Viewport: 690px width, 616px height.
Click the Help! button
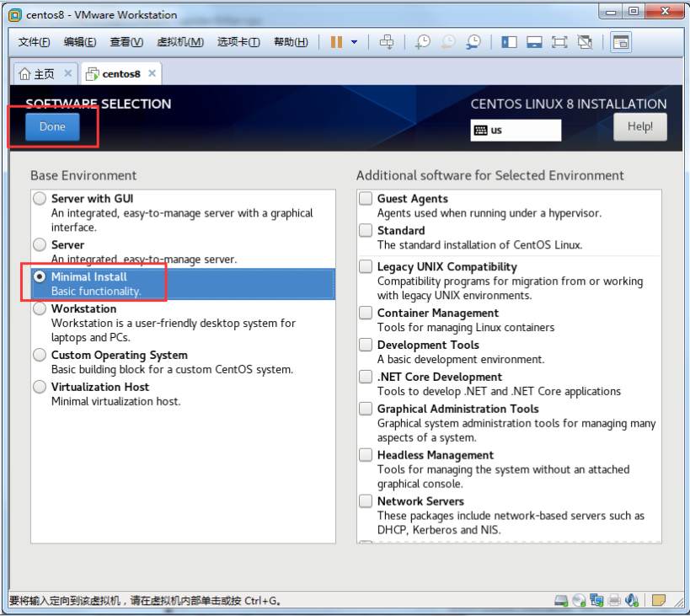coord(639,127)
